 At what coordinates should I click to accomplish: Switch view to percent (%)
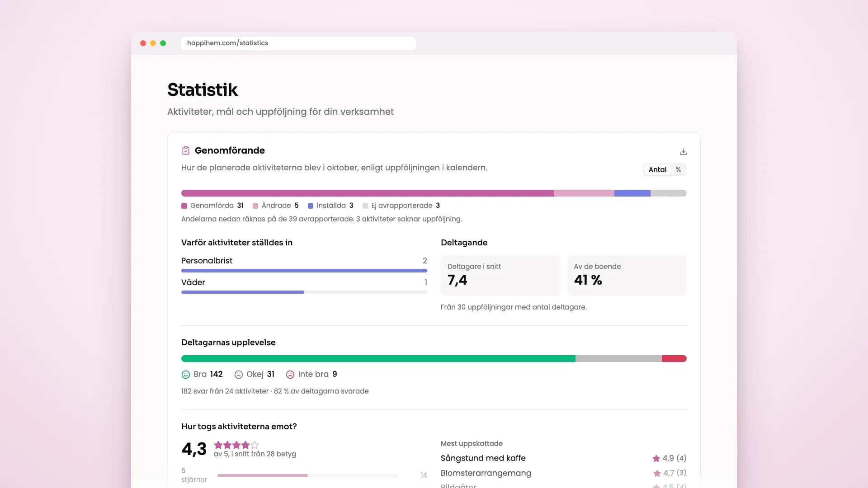click(x=678, y=170)
